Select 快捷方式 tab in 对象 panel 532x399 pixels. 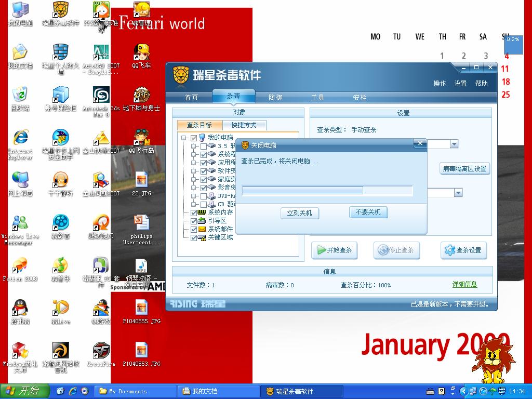tap(244, 125)
